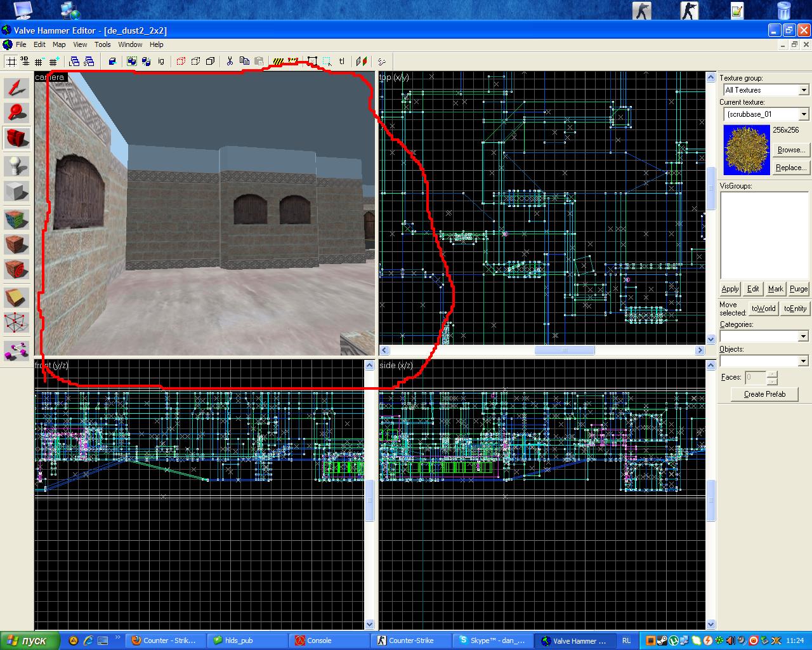Click the Edit Cordon Bounds icon
This screenshot has width=812, height=650.
pyautogui.click(x=292, y=62)
